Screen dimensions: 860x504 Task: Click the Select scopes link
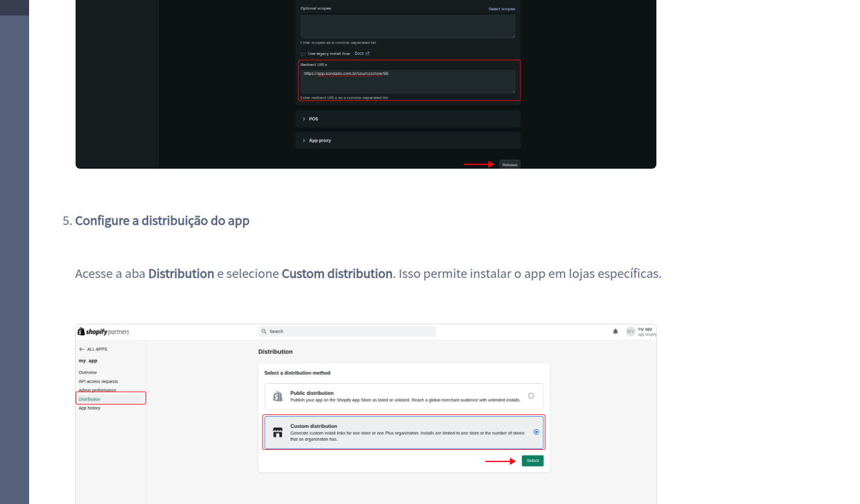click(x=501, y=9)
